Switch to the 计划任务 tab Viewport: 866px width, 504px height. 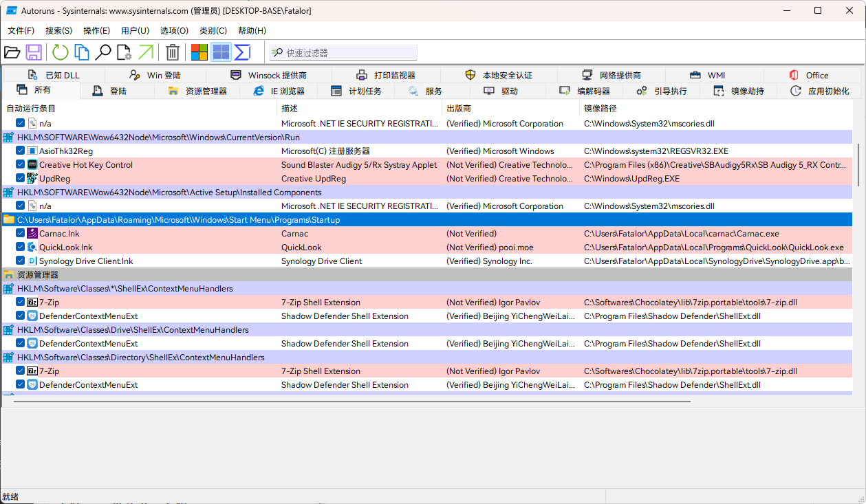coord(356,91)
